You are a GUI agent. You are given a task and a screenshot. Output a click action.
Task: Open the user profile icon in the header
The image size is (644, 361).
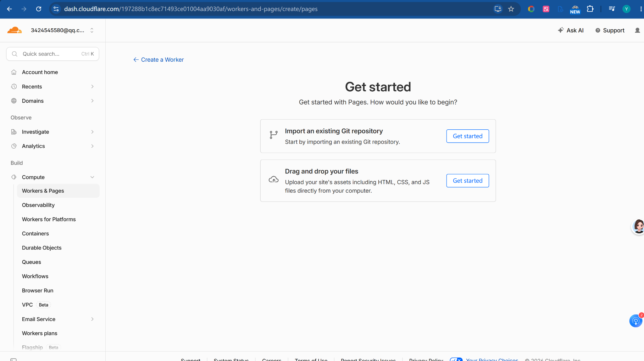click(637, 30)
